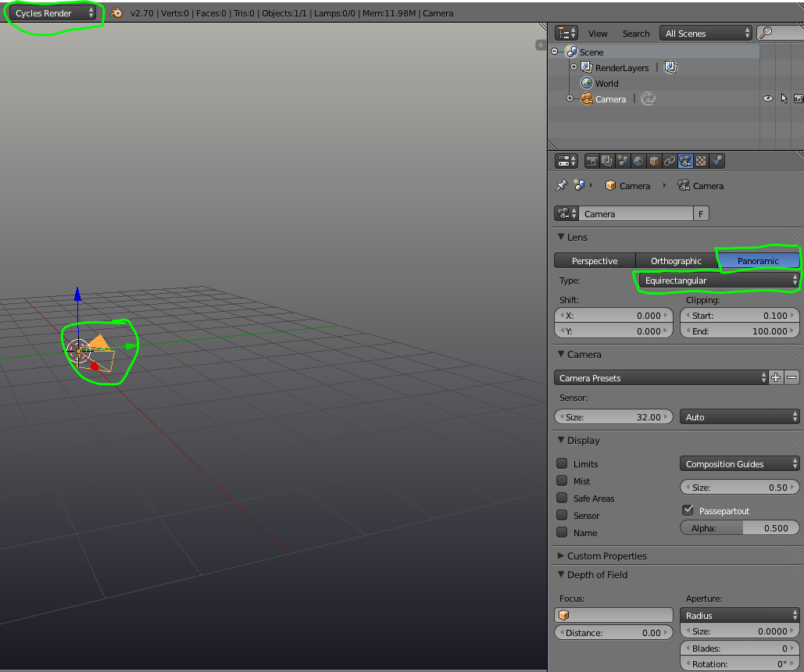Expand the RenderLayers tree item

574,66
